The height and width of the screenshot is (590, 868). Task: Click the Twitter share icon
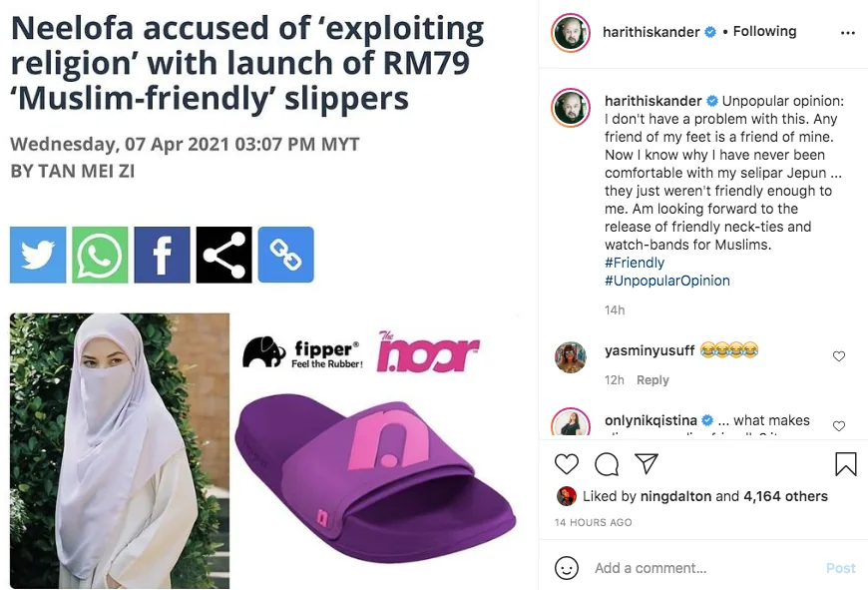[38, 255]
